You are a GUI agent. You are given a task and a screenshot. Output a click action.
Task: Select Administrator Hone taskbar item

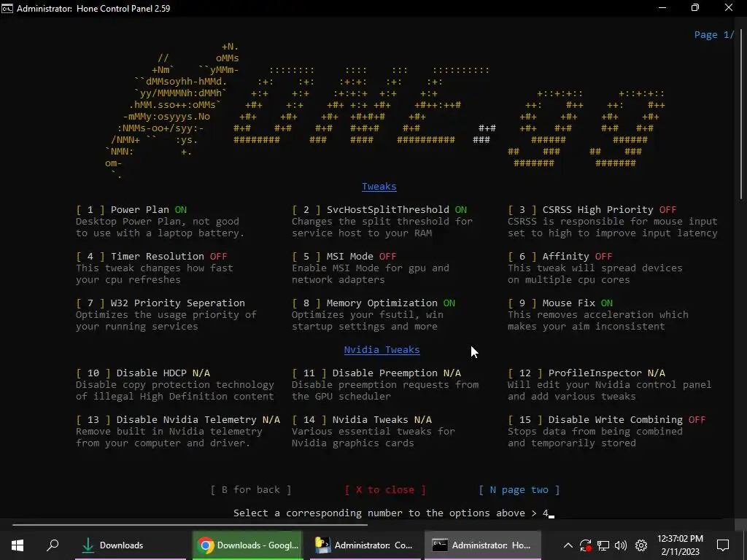click(483, 545)
